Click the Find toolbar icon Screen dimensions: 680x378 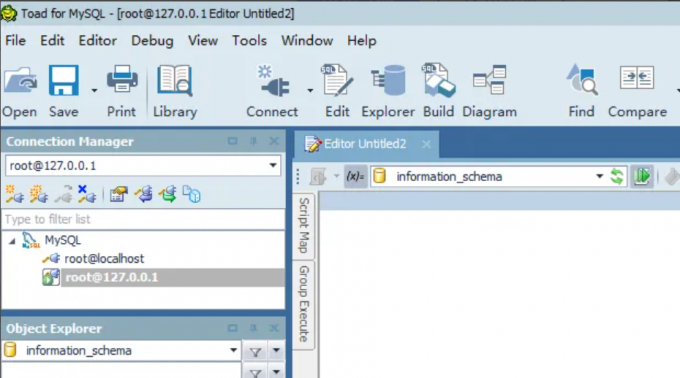[582, 79]
